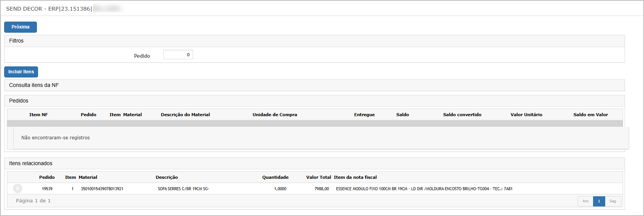This screenshot has width=644, height=216.
Task: Click material code 35010015439078013921
Action: 102,189
